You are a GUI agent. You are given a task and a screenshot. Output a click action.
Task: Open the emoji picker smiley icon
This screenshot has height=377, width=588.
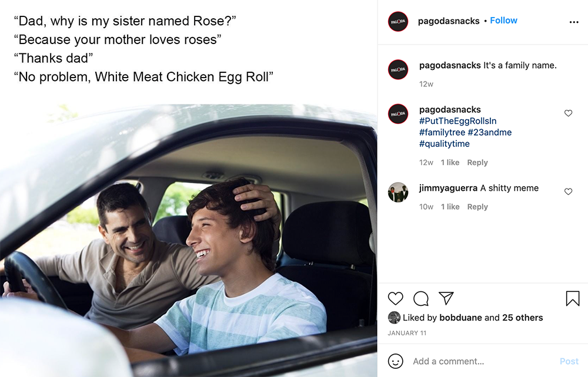point(396,361)
